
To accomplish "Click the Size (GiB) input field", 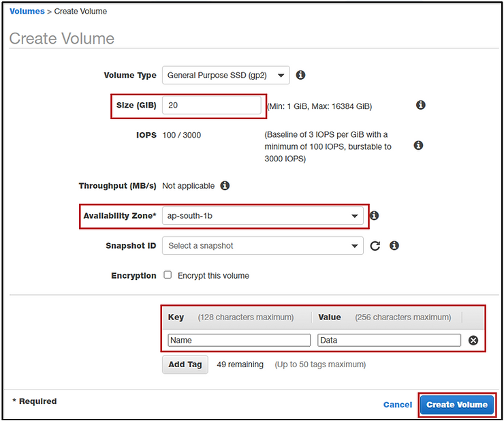I will [212, 105].
